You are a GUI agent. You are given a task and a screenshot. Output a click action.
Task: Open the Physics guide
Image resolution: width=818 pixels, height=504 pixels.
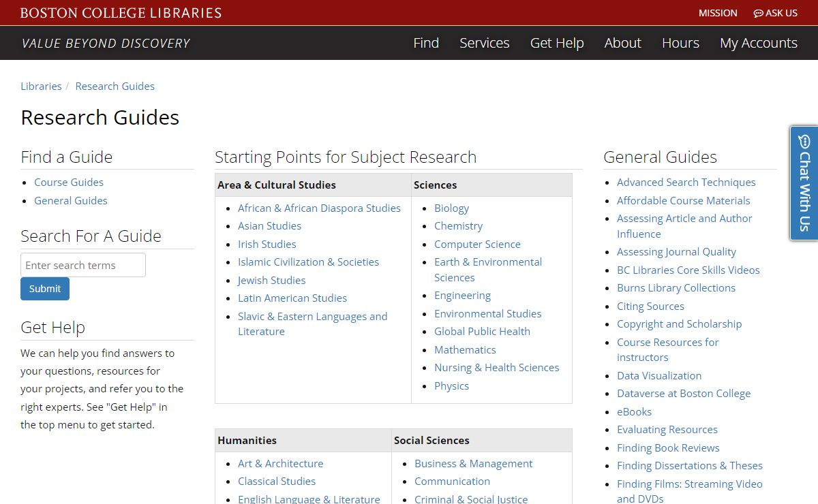click(451, 385)
